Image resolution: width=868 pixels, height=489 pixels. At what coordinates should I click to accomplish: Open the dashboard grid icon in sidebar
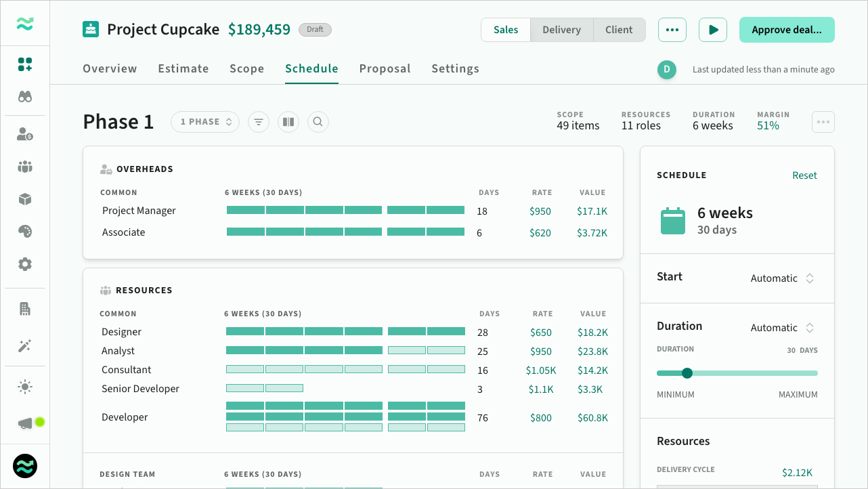25,65
